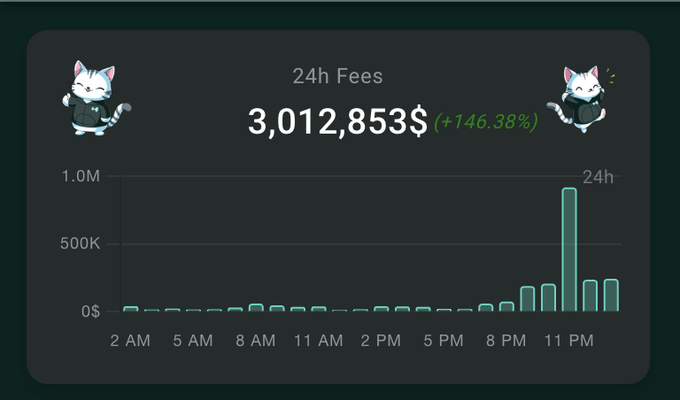Click the tallest bar near 11 PM
The image size is (680, 400).
569,249
